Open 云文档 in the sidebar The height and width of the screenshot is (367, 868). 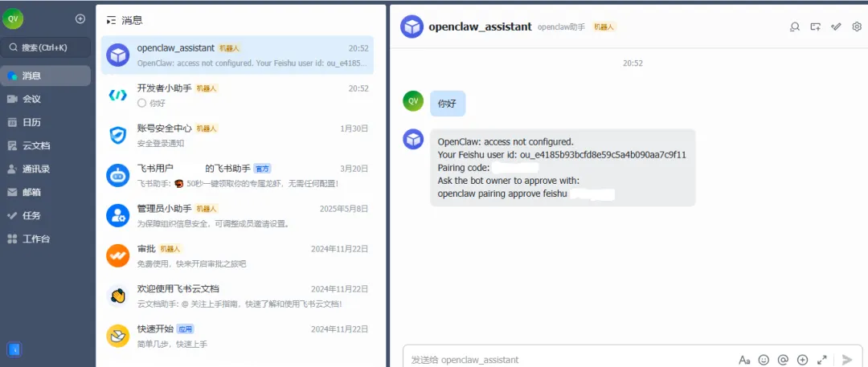coord(45,145)
